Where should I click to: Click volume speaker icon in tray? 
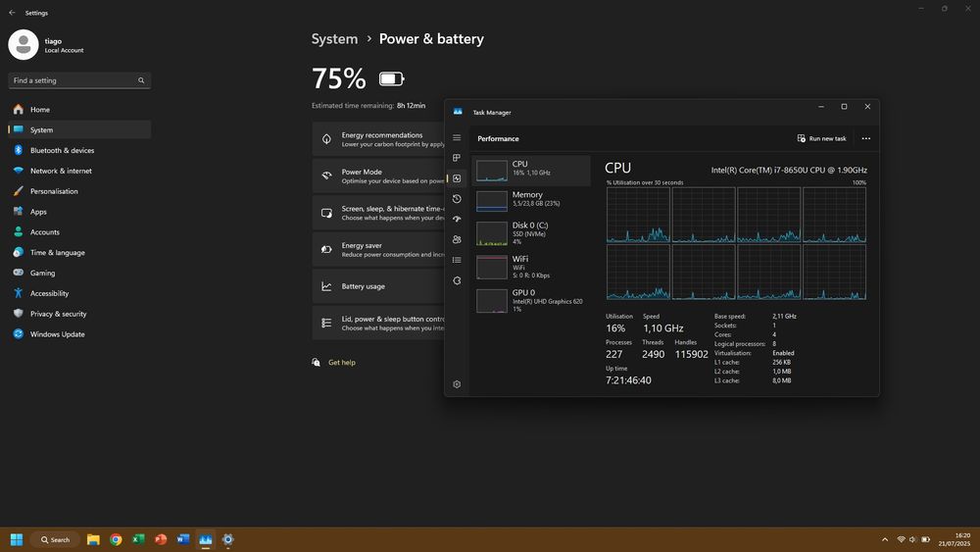(x=912, y=539)
